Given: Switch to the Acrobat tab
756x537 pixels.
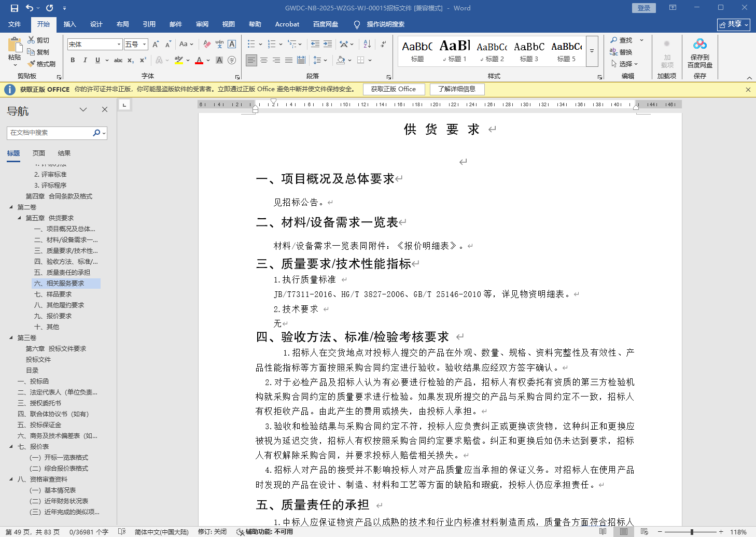Looking at the screenshot, I should click(x=287, y=24).
